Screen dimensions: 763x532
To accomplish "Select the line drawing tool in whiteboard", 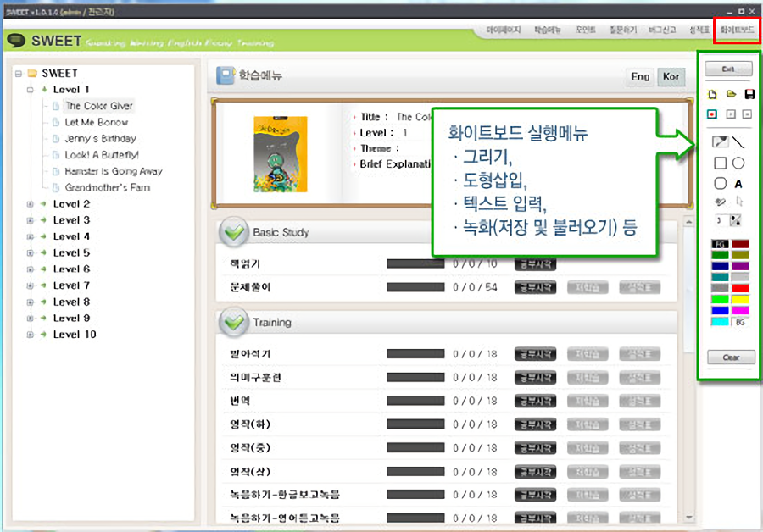I will (x=739, y=142).
